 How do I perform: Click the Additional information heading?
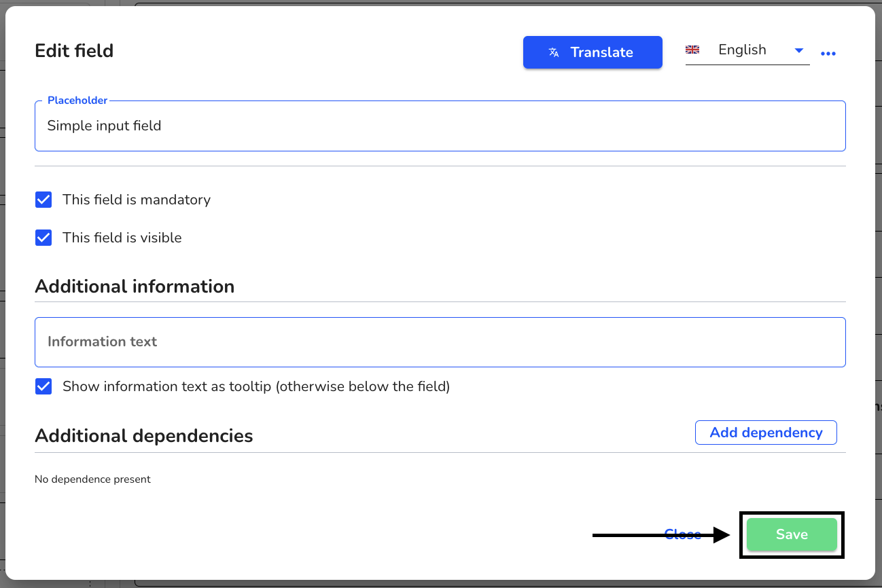[x=135, y=287]
